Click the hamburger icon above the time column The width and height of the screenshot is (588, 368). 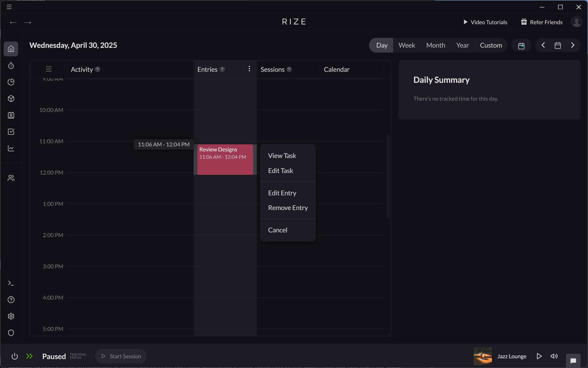49,69
